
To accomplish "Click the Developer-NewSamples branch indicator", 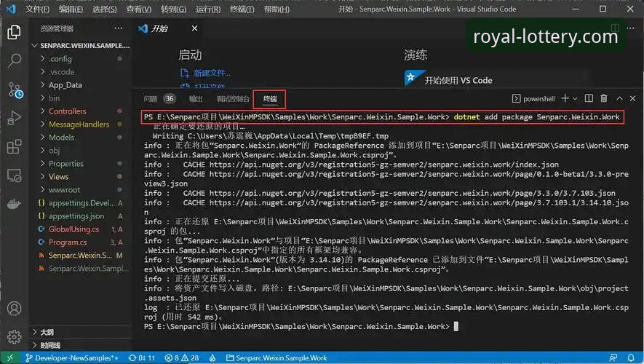I will pos(71,358).
